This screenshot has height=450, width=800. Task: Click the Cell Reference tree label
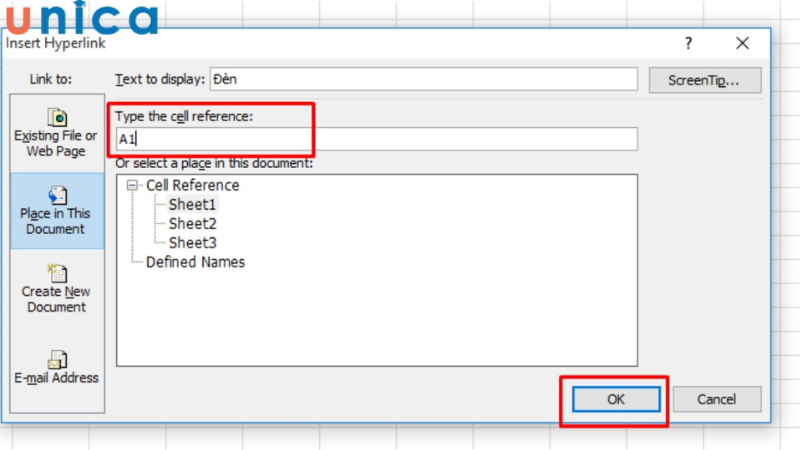pyautogui.click(x=193, y=185)
